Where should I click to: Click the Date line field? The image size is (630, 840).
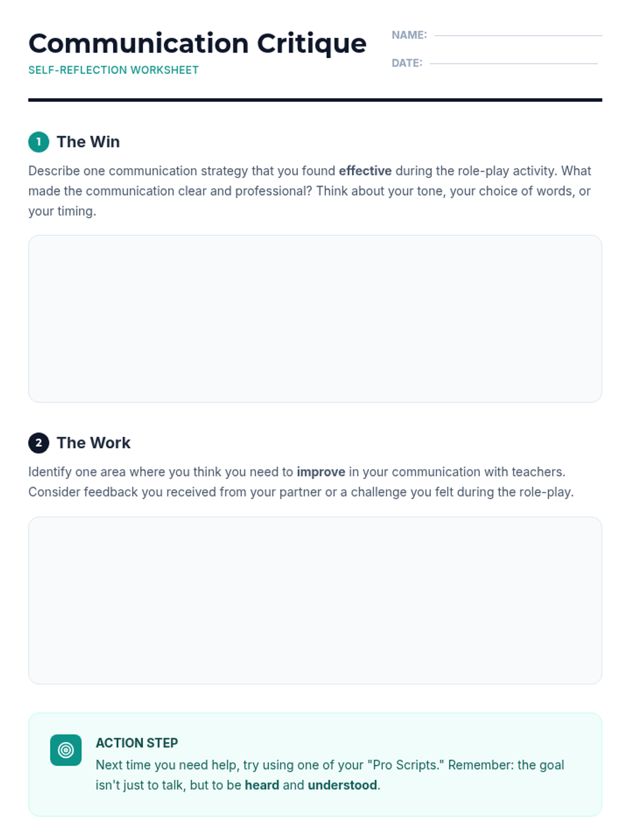coord(513,63)
